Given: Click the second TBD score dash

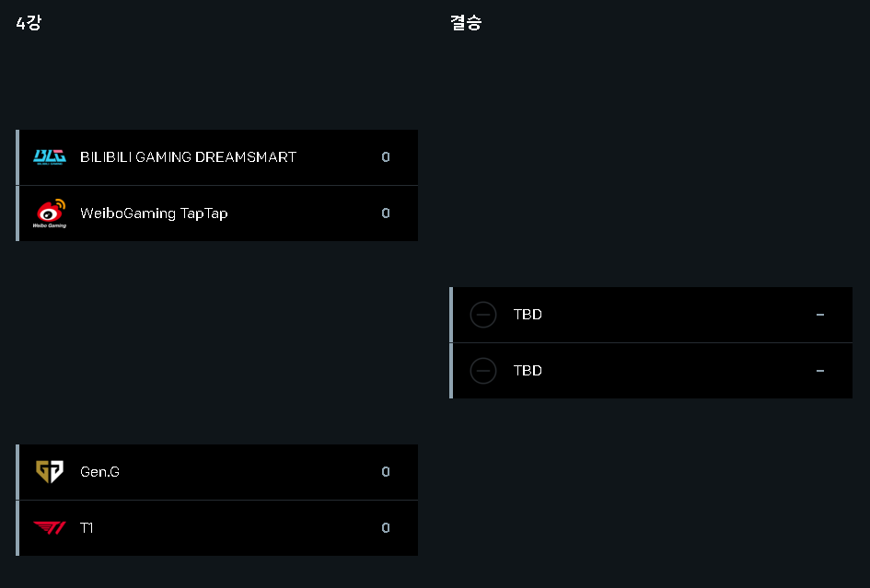Looking at the screenshot, I should point(820,371).
